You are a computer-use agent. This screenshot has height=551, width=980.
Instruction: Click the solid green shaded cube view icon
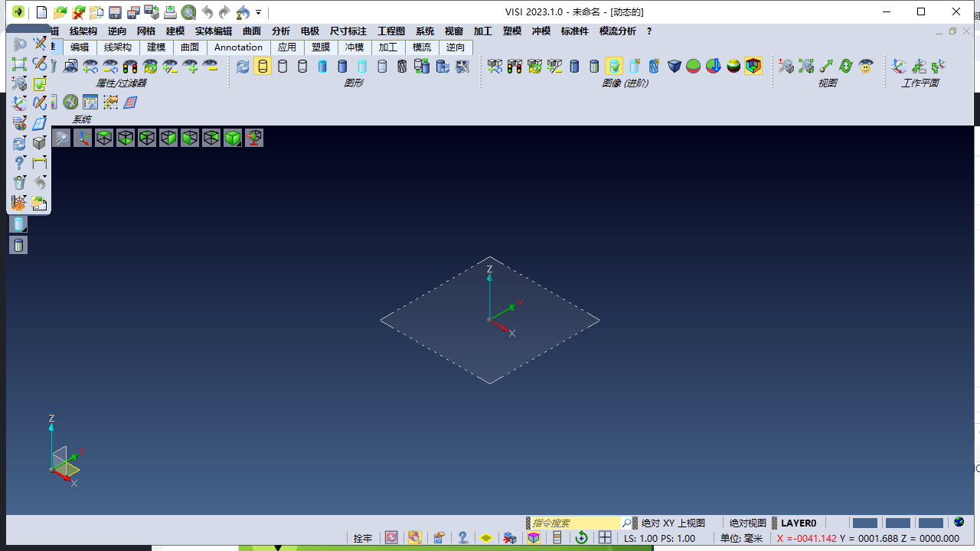click(x=233, y=138)
